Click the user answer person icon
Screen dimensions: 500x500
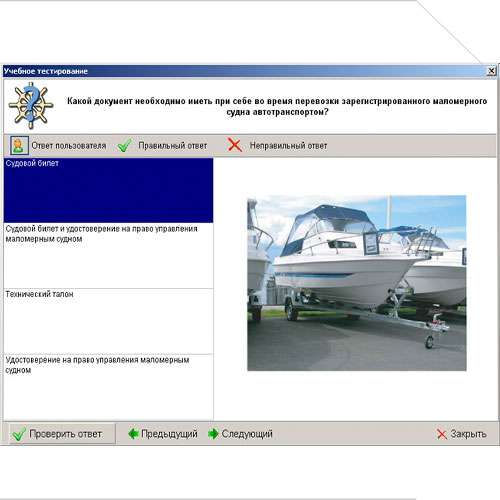coord(19,145)
